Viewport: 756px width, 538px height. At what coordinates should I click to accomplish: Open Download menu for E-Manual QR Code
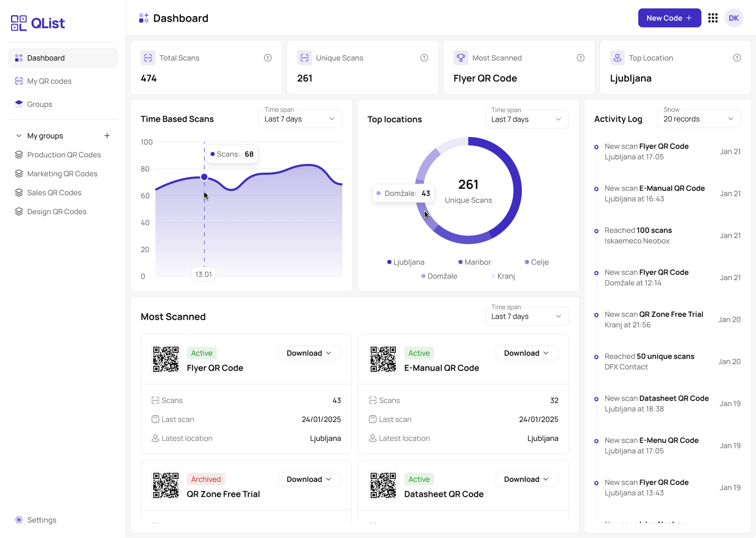[526, 353]
